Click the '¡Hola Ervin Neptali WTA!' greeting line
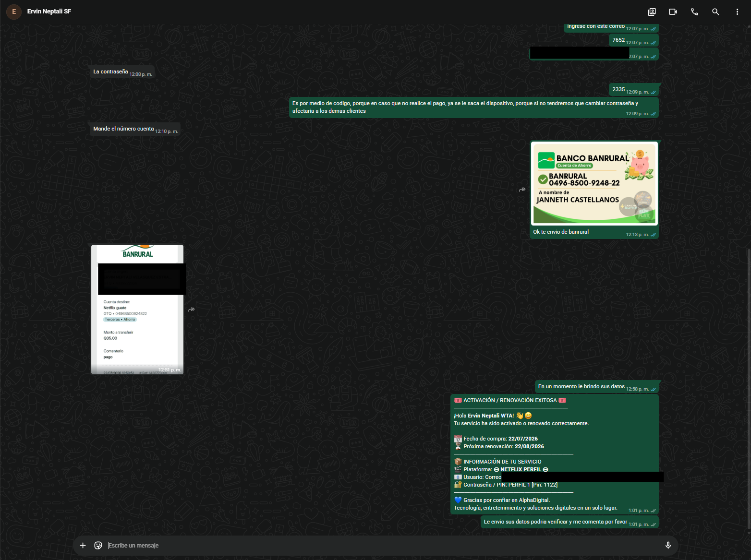Viewport: 751px width, 560px height. (x=493, y=416)
